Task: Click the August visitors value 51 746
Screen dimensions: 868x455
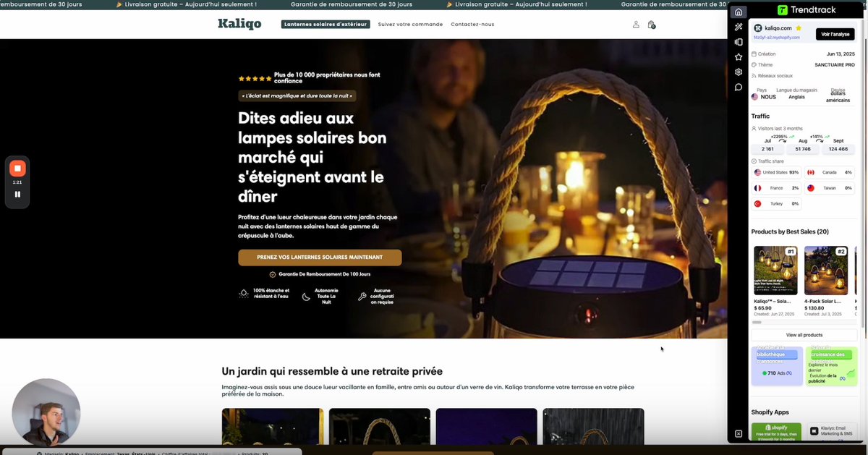Action: coord(803,149)
